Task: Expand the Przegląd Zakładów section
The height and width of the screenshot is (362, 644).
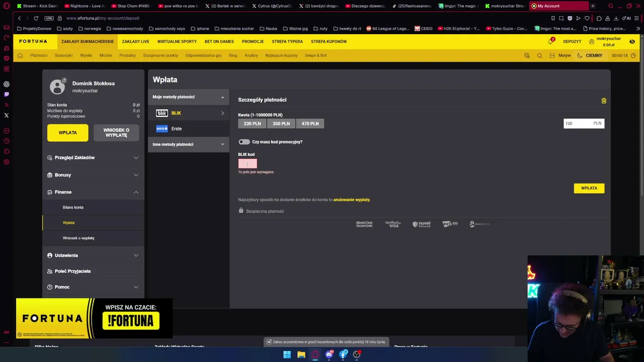Action: [93, 157]
